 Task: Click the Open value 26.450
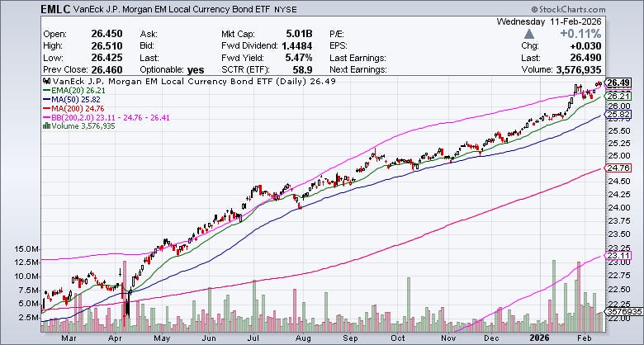pos(107,34)
